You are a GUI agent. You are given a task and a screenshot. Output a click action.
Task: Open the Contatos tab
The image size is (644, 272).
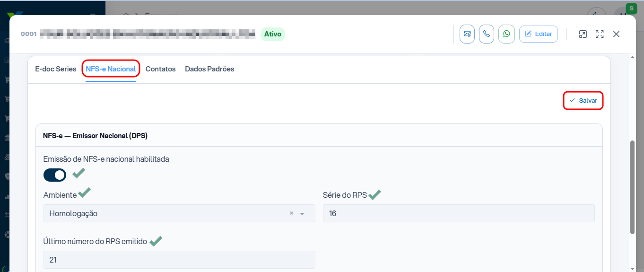[x=161, y=69]
